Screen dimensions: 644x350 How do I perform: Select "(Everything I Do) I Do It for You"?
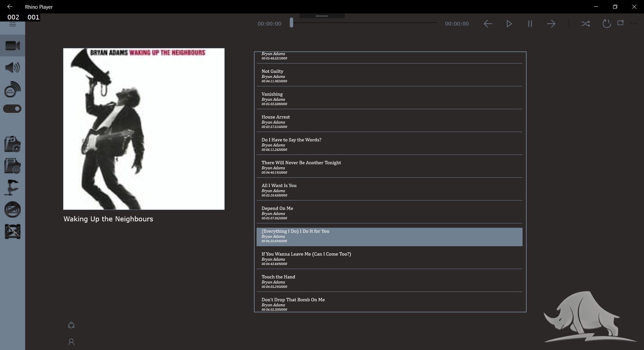click(x=390, y=237)
